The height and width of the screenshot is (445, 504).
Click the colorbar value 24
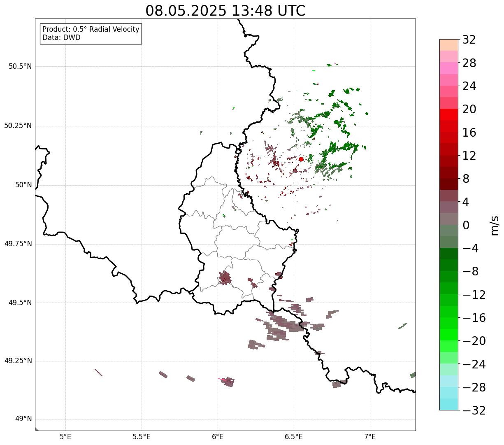pyautogui.click(x=469, y=86)
